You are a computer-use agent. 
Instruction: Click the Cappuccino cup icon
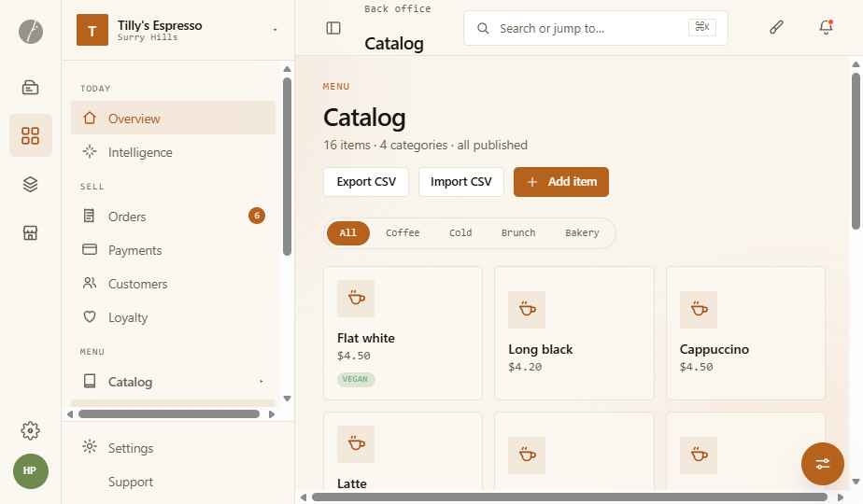pyautogui.click(x=699, y=310)
